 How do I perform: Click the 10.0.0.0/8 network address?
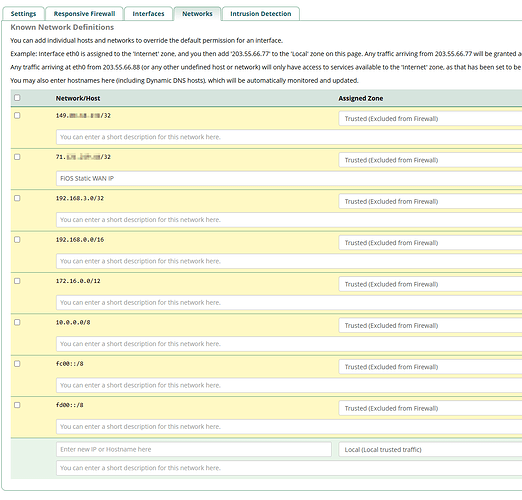(x=73, y=322)
